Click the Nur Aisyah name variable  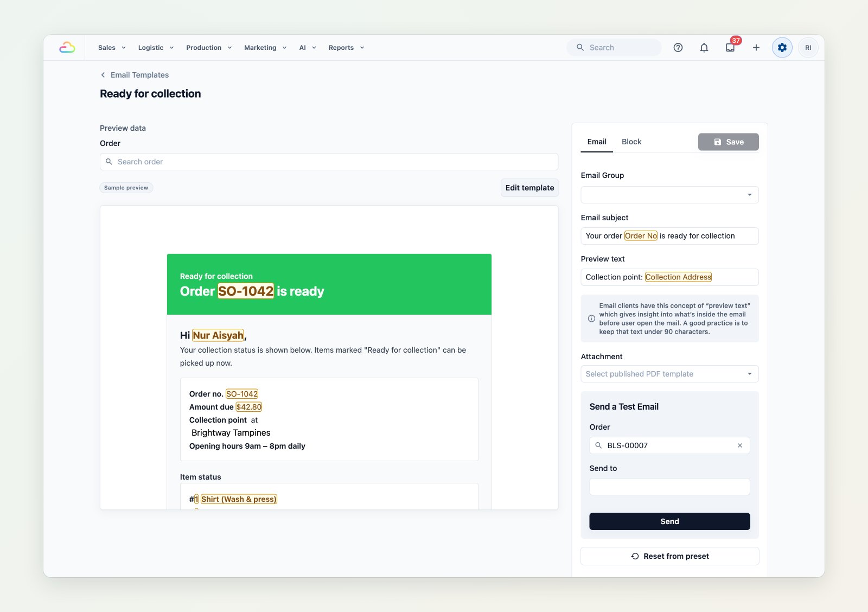pyautogui.click(x=218, y=335)
